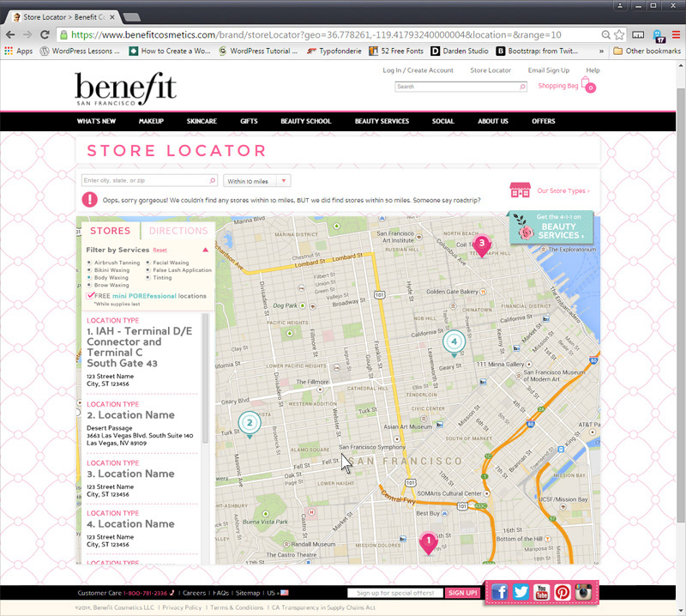Uncheck FREE mini POREfessional locations checkbox
The width and height of the screenshot is (686, 616).
coord(90,295)
